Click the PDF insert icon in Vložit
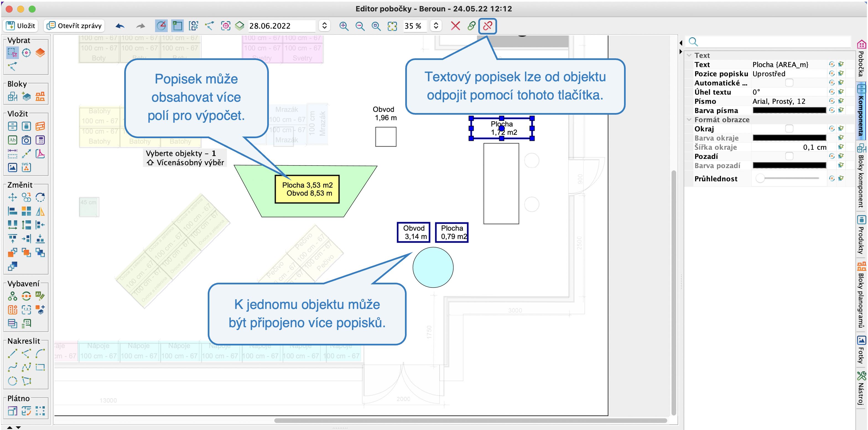The image size is (868, 430). 40,154
